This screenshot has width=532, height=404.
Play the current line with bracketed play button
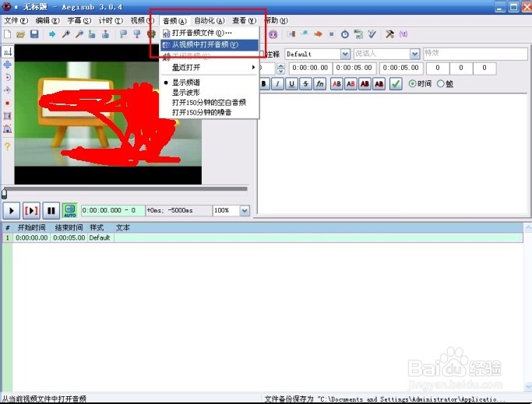(32, 211)
